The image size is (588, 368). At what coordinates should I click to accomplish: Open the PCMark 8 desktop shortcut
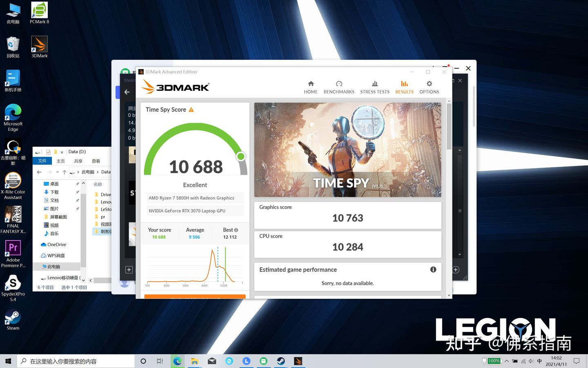point(40,13)
